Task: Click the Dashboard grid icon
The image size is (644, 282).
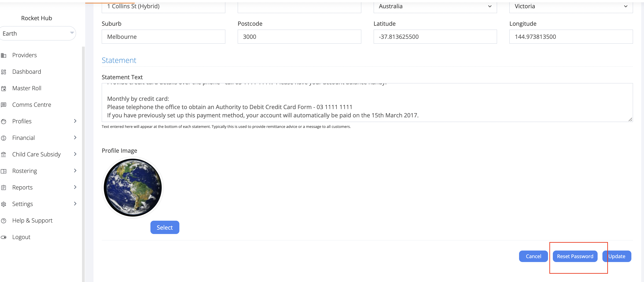Action: 3,72
